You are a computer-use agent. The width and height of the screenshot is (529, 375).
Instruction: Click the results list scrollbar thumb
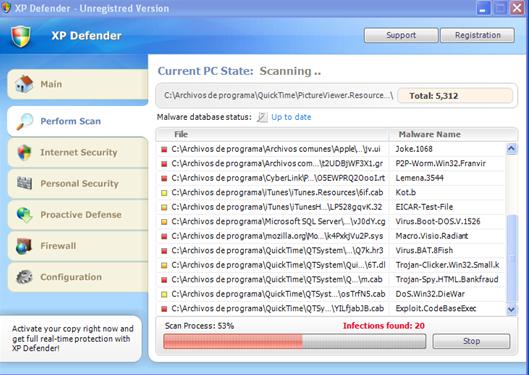511,259
